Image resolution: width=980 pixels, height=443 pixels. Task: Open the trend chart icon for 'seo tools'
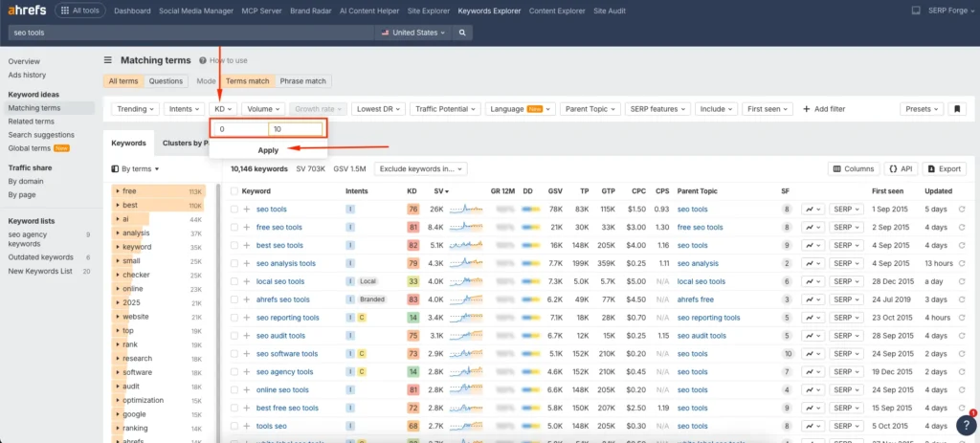[812, 209]
